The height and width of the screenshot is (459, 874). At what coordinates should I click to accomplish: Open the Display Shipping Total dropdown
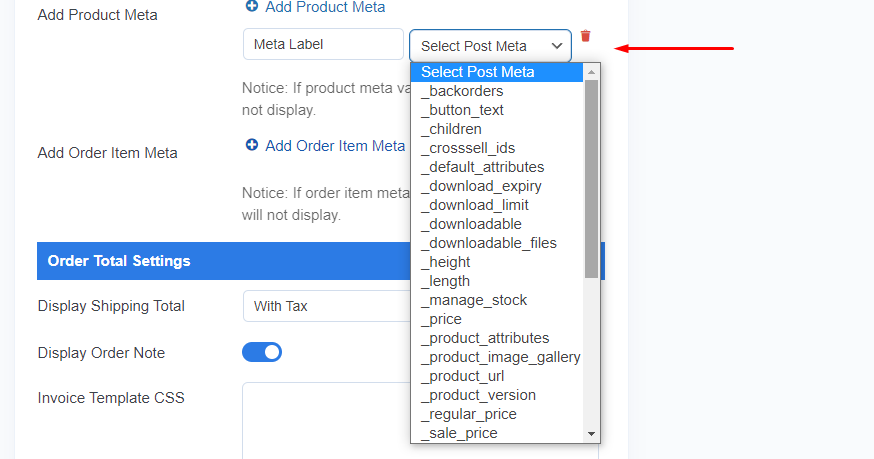[327, 306]
